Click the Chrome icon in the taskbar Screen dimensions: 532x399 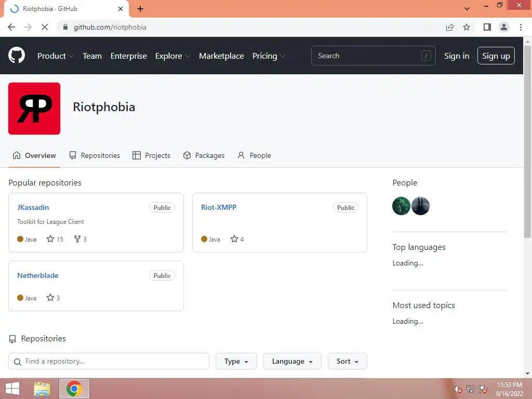click(x=74, y=389)
